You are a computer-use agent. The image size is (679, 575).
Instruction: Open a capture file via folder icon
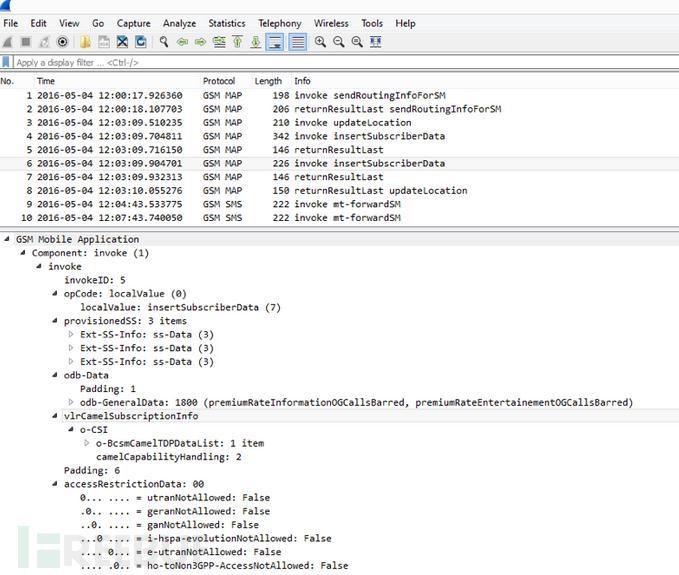coord(85,42)
